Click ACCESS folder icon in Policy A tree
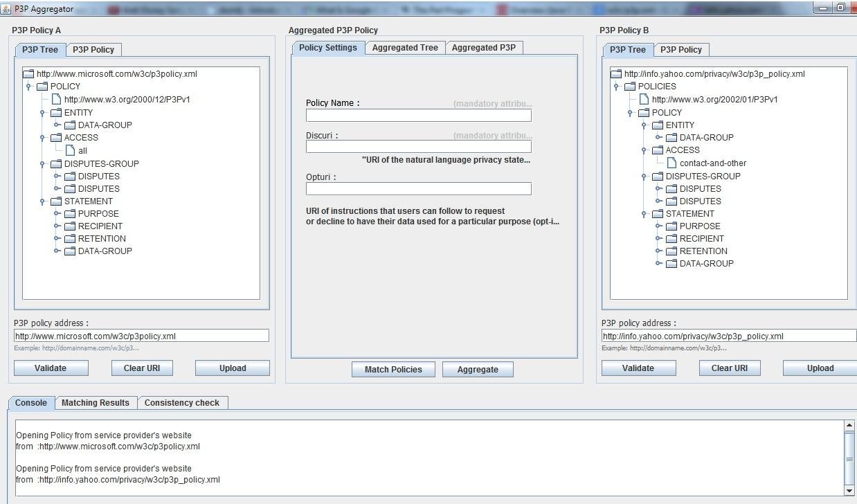This screenshot has height=504, width=857. tap(56, 138)
